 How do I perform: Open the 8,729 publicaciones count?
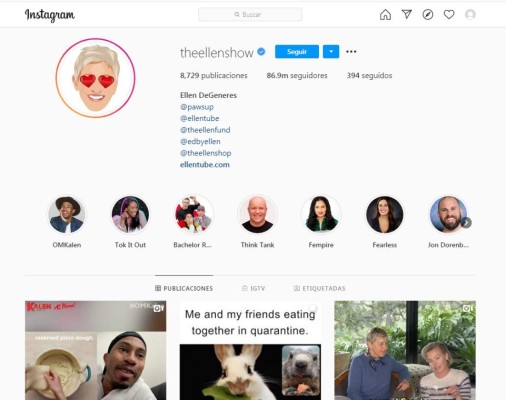coord(214,76)
